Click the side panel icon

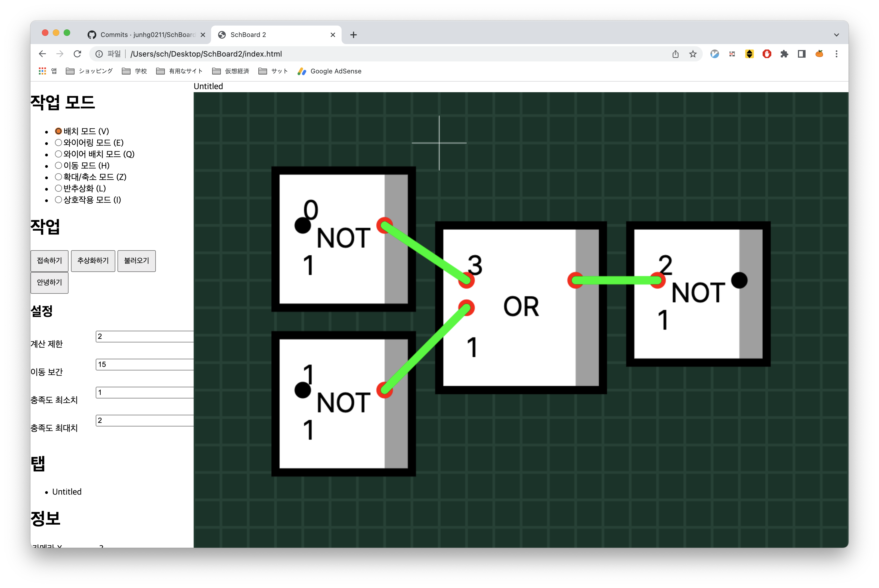coord(802,54)
